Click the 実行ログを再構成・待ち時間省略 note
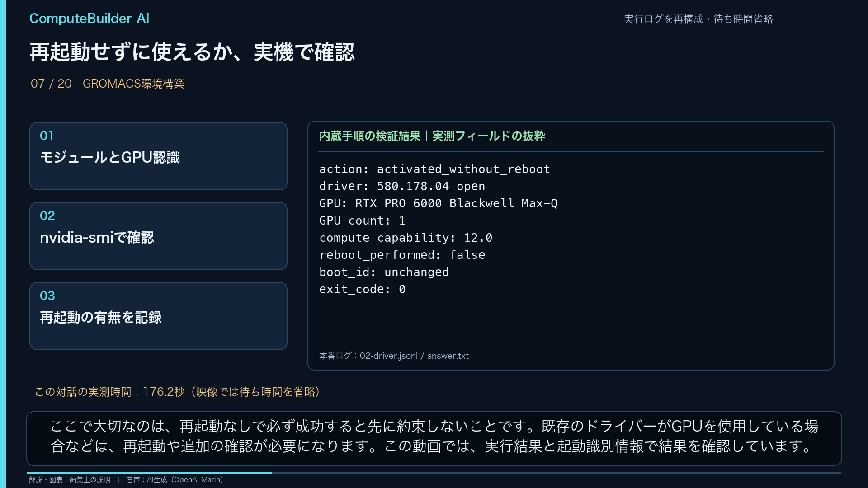Viewport: 868px width, 488px height. (698, 19)
